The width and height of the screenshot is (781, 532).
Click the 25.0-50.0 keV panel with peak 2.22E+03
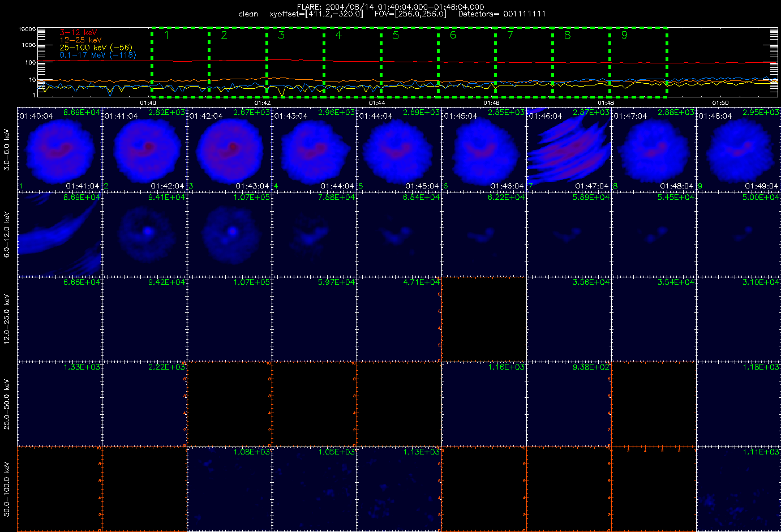point(145,404)
